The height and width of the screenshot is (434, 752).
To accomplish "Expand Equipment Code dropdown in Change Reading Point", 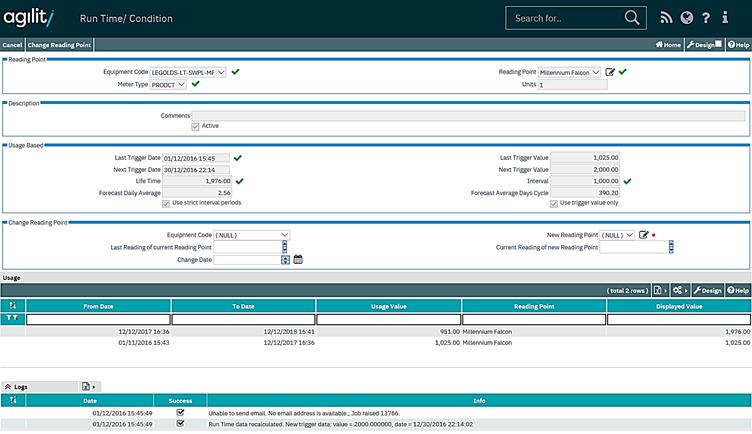I will pos(251,235).
